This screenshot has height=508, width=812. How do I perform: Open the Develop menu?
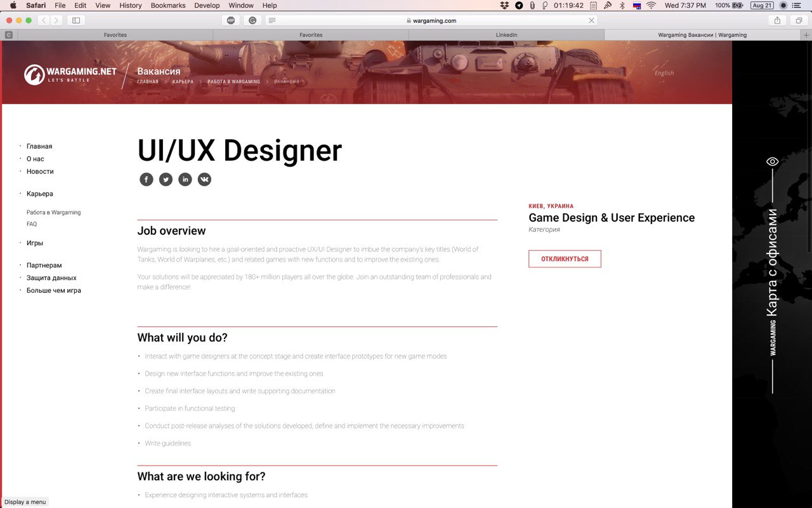(207, 5)
